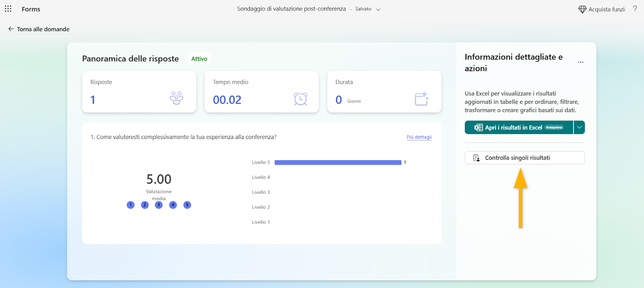Click the diamond premium icon
This screenshot has height=288, width=644.
tap(582, 9)
